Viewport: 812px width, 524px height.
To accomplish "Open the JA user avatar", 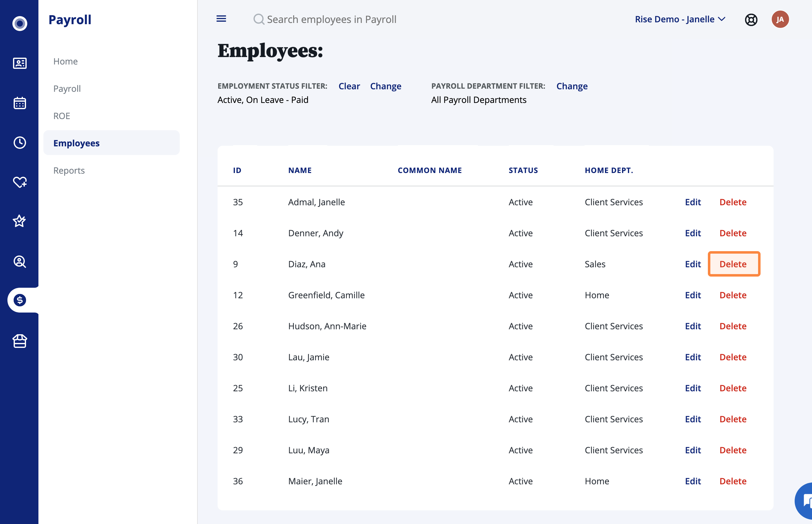I will (x=780, y=20).
